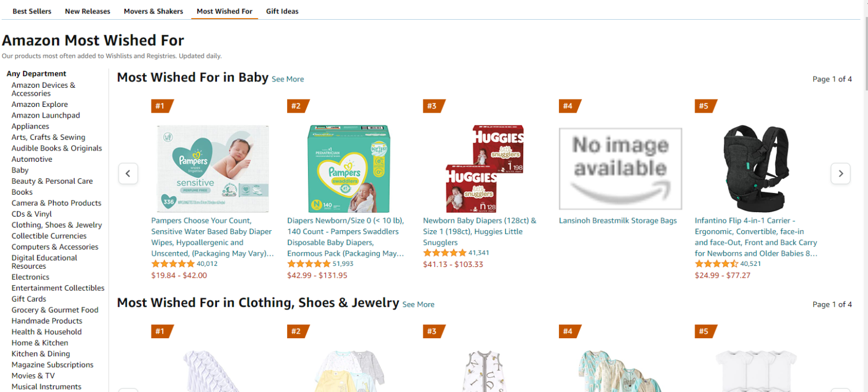This screenshot has width=868, height=392.
Task: Click star rating of Huggies Little Snugglers
Action: [444, 253]
